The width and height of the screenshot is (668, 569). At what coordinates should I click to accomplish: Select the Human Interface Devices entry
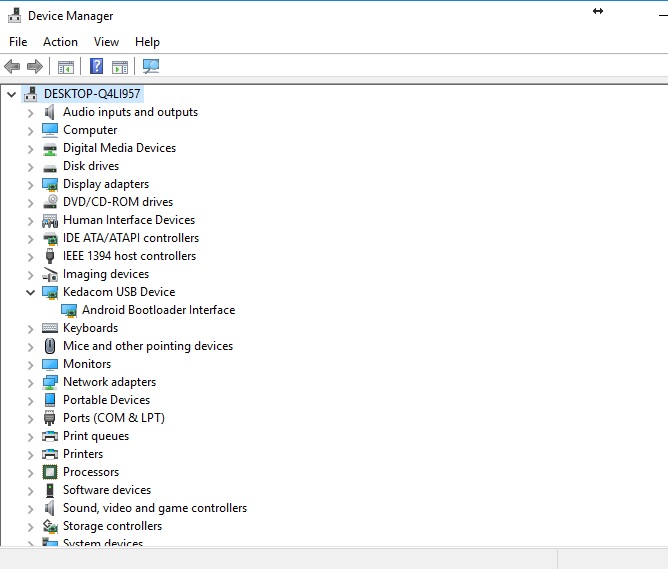[x=128, y=220]
